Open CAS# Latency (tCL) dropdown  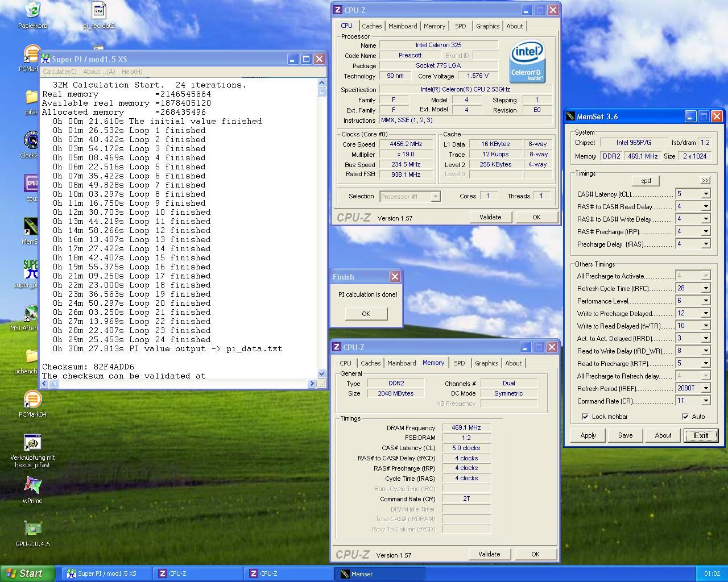point(706,194)
